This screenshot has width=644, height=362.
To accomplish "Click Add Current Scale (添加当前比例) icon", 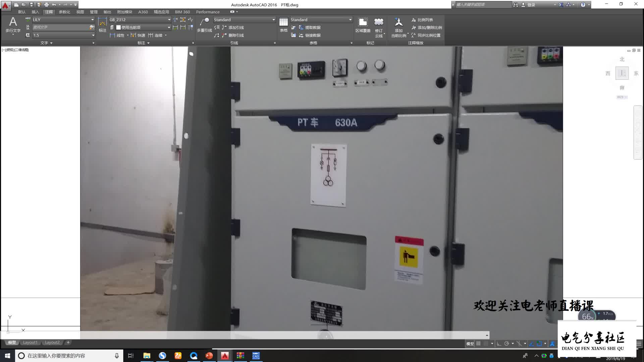I will (x=398, y=27).
